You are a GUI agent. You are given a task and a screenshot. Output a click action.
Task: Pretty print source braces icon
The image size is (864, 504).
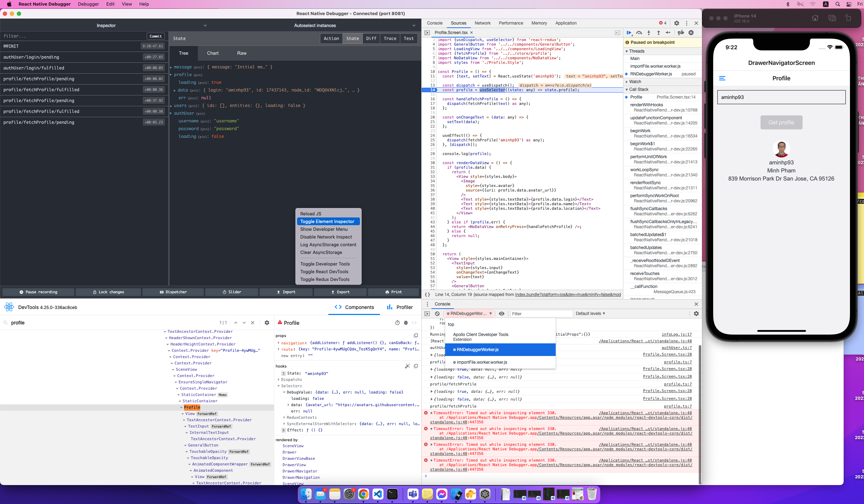427,295
